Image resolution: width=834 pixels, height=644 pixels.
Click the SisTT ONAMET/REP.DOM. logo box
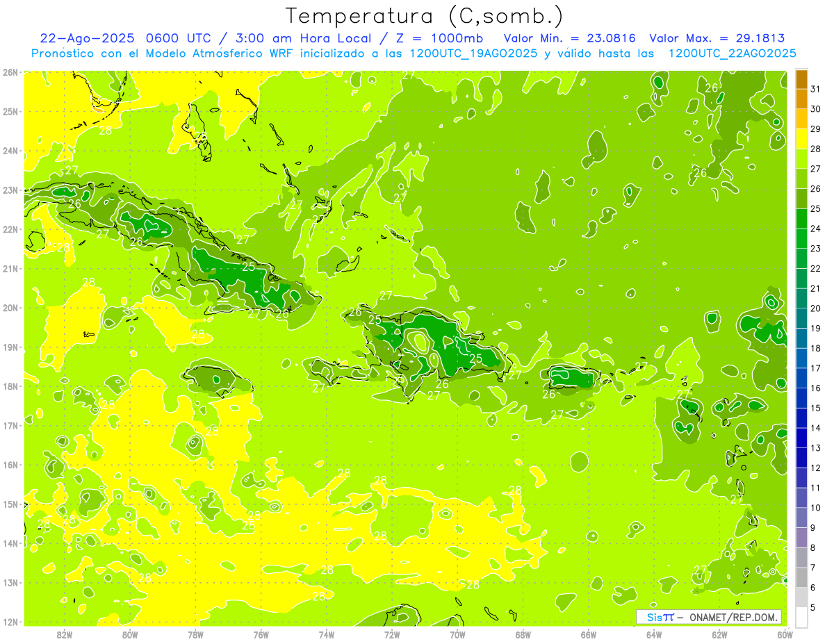point(709,617)
